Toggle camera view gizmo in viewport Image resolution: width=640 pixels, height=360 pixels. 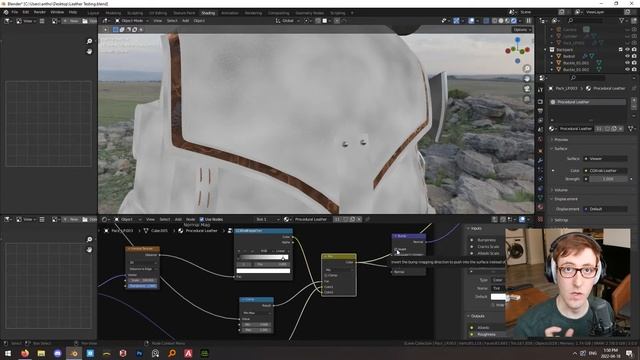point(527,89)
